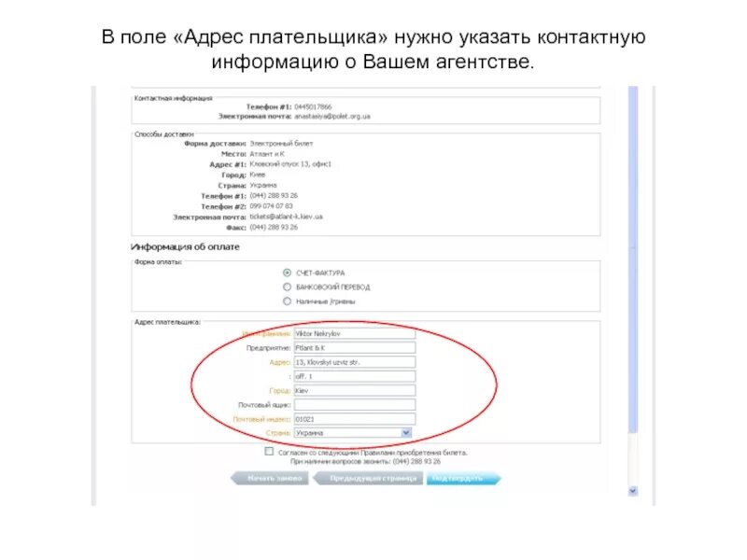Click the Город field containing Kiev

click(x=355, y=390)
